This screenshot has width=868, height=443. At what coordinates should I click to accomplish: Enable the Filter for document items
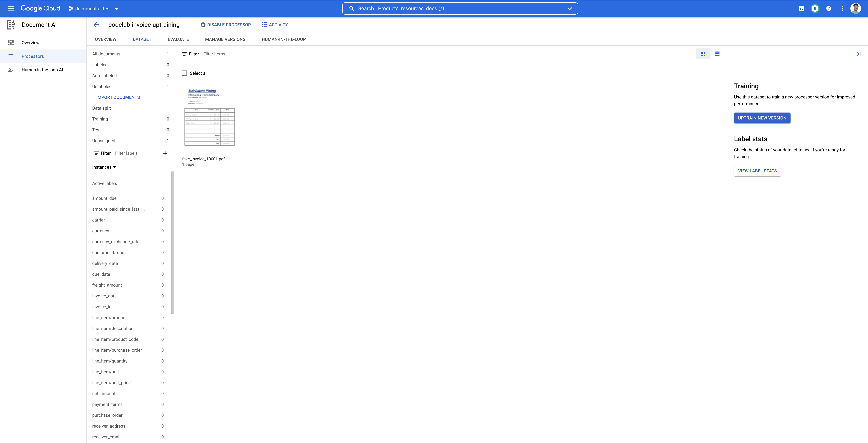pos(190,54)
